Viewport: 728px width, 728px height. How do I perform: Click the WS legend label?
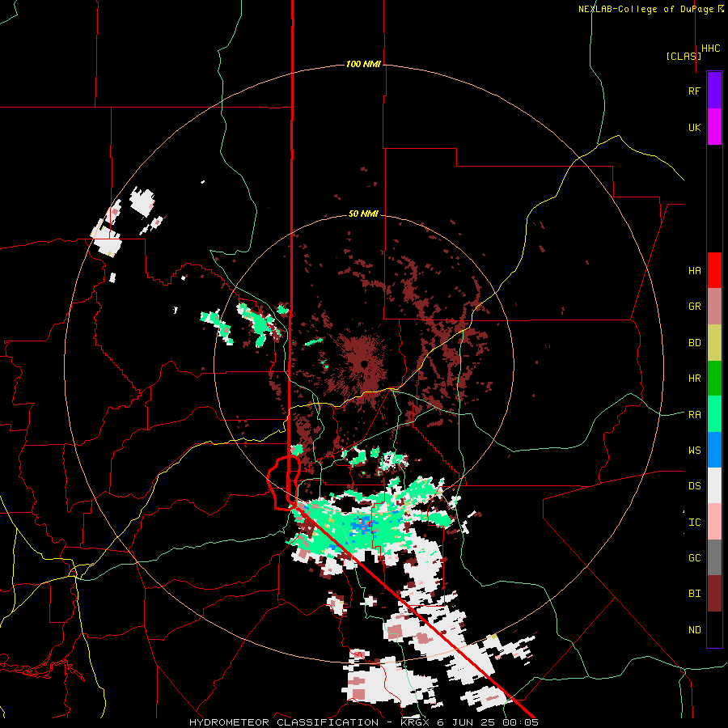pos(694,451)
